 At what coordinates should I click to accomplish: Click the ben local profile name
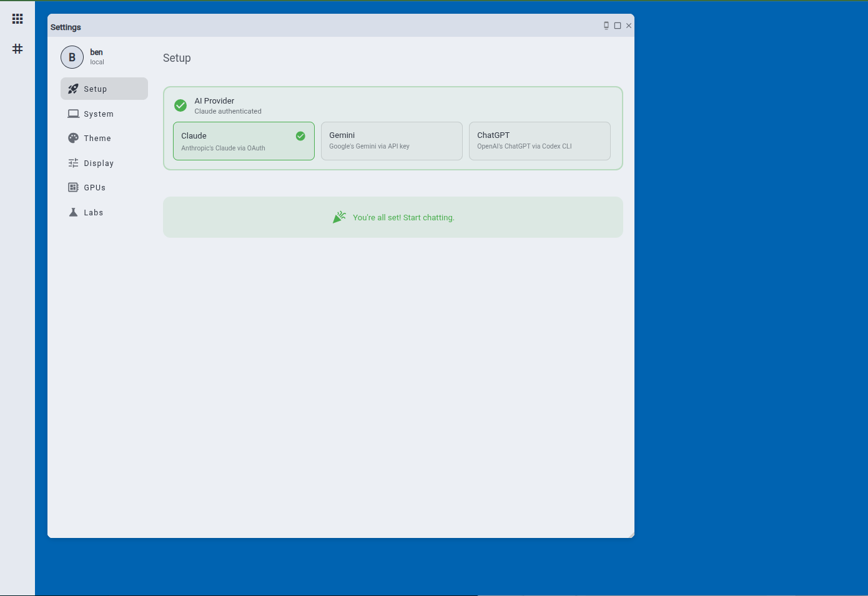coord(96,56)
